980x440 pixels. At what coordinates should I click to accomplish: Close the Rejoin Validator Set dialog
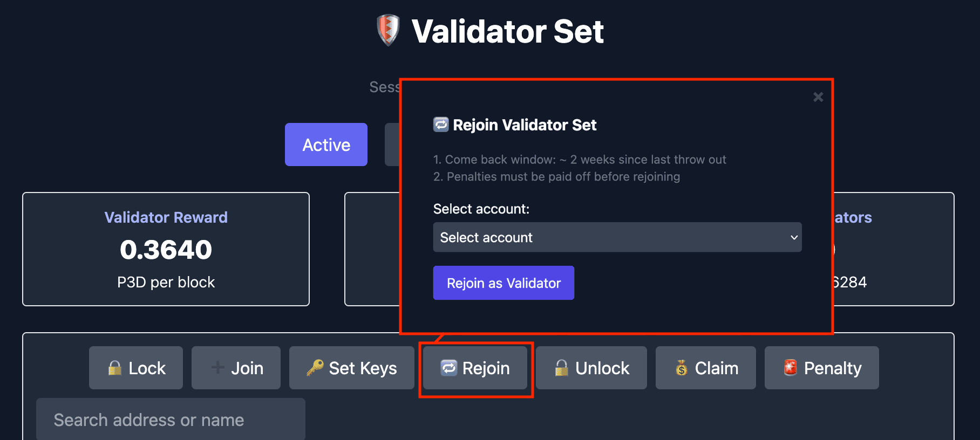(x=818, y=97)
